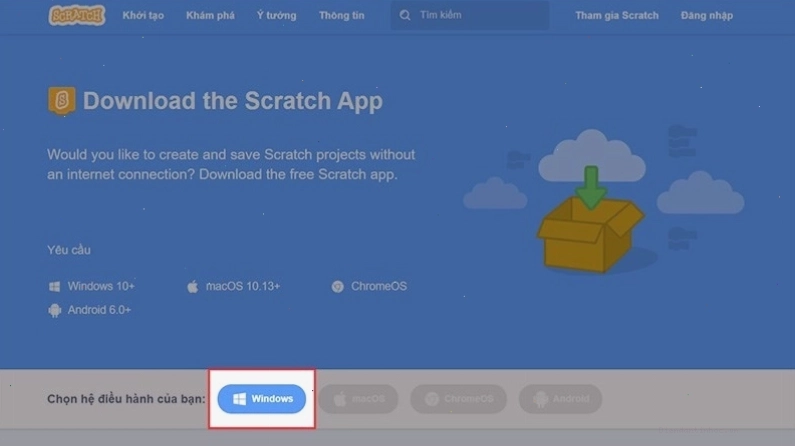The image size is (795, 447).
Task: Click Chọn hệ điều hành của bạn label
Action: tap(126, 399)
